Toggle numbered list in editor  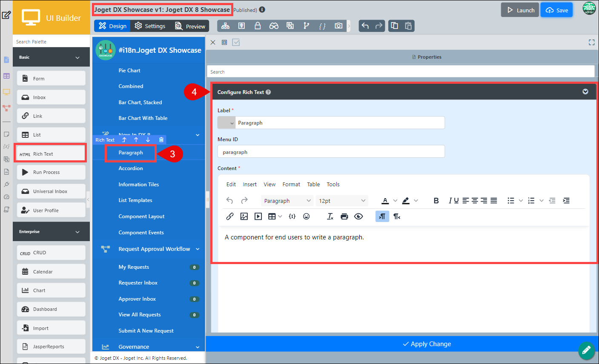pos(531,201)
